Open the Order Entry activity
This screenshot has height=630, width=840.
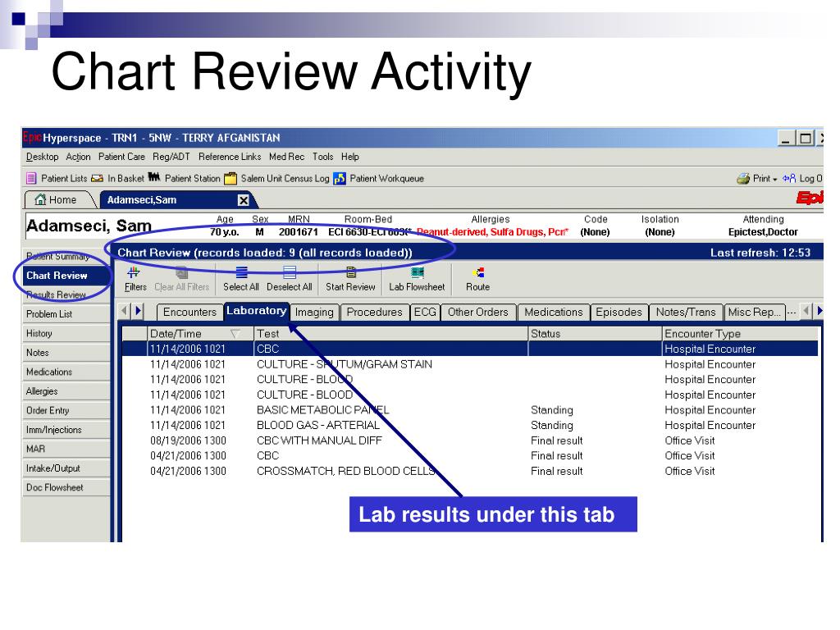(66, 410)
